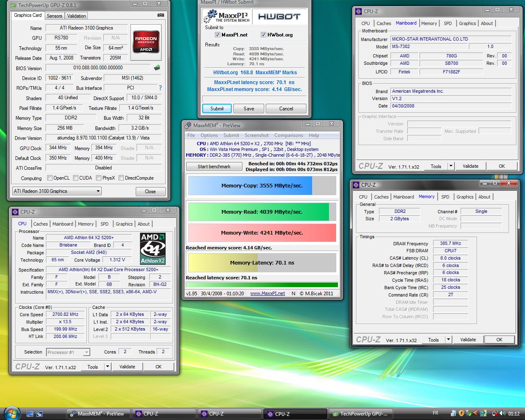Click the safely remove hardware tray icon
525x420 pixels.
[469, 413]
